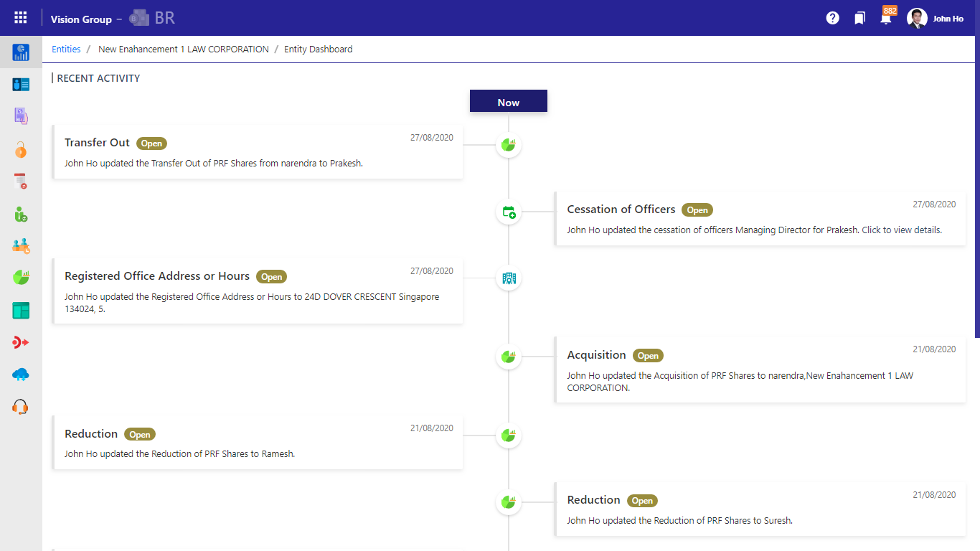Click timeline share icon for Acquisition
The height and width of the screenshot is (551, 980).
[x=509, y=357]
